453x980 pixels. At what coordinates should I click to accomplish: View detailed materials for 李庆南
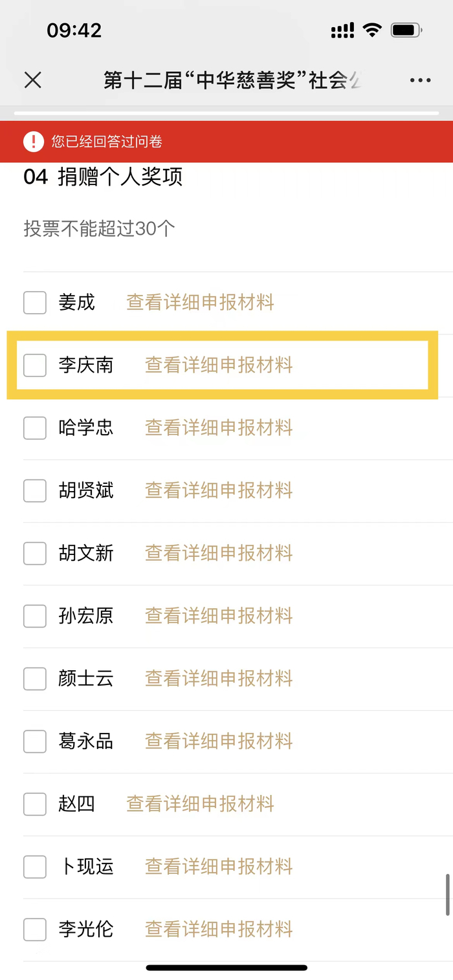click(x=219, y=365)
